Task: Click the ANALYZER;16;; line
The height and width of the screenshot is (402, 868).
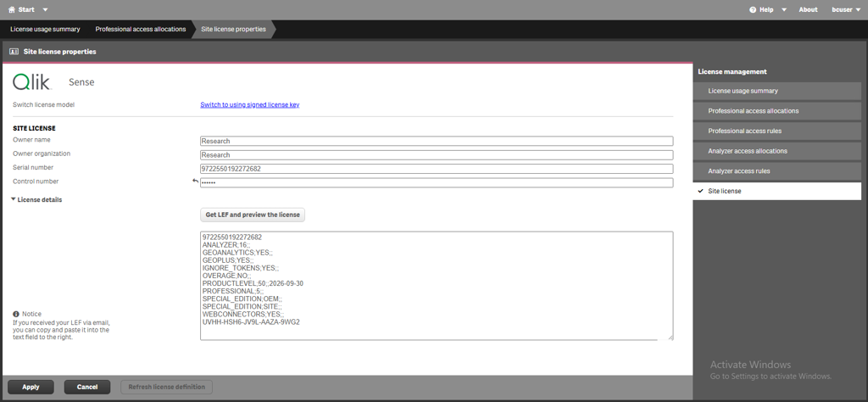Action: click(x=227, y=245)
